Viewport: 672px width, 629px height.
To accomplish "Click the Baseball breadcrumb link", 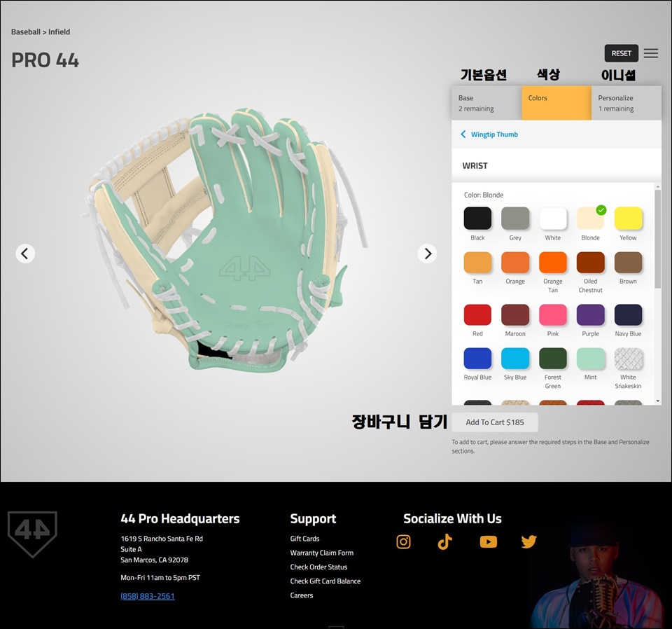I will tap(26, 32).
